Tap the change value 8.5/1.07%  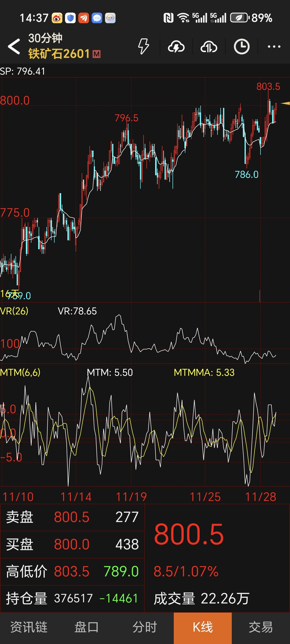pos(186,571)
